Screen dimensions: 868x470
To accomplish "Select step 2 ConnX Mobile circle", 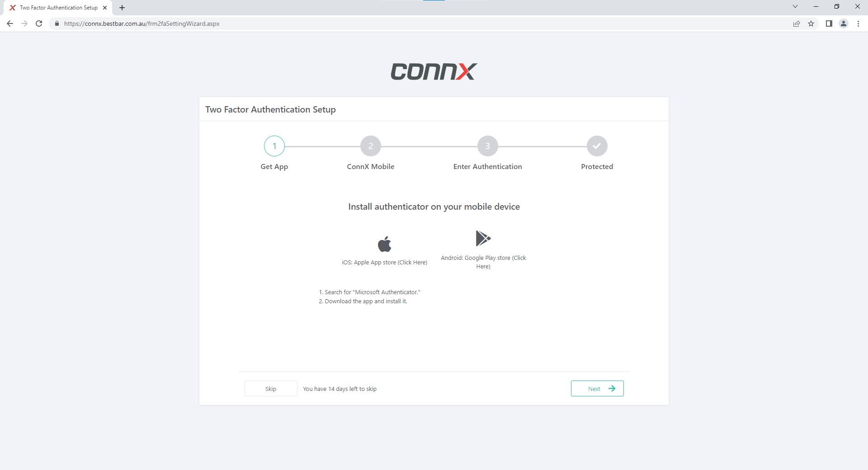I will pyautogui.click(x=371, y=146).
